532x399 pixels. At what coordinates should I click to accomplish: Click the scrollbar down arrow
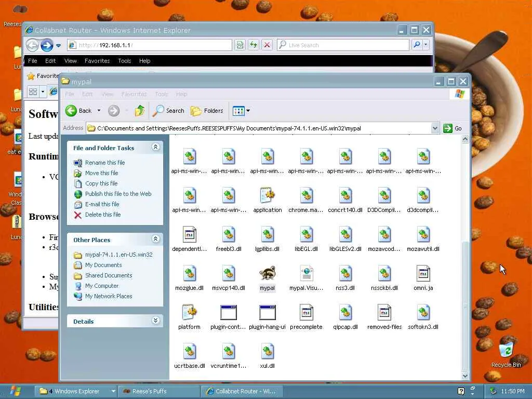(465, 376)
